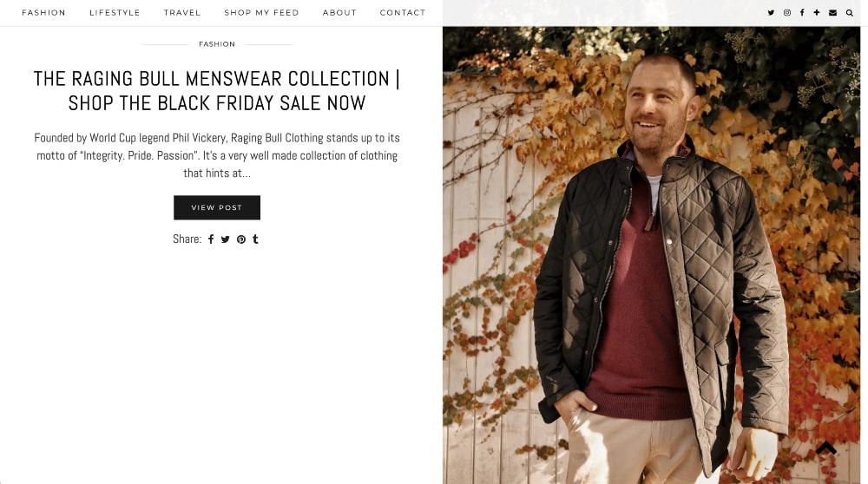Click the email envelope icon

click(833, 13)
